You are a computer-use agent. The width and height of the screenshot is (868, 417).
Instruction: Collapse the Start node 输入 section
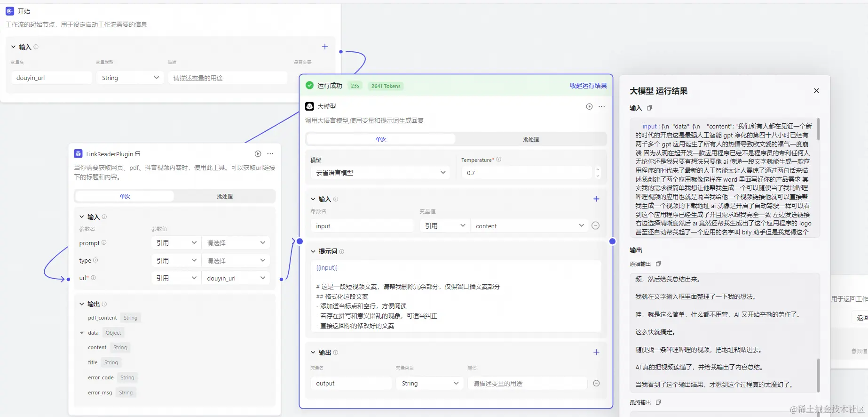click(x=13, y=47)
